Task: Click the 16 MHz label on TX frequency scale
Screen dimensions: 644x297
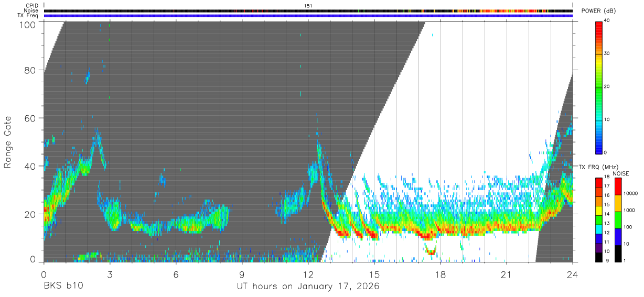Action: coord(607,195)
